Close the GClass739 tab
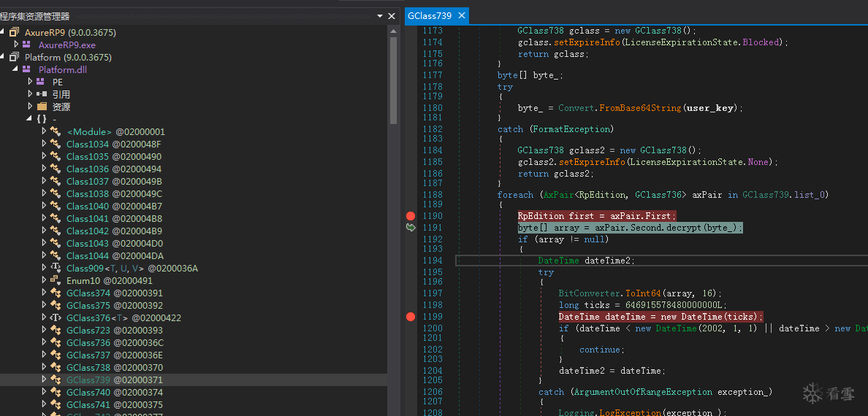This screenshot has width=868, height=416. (461, 16)
